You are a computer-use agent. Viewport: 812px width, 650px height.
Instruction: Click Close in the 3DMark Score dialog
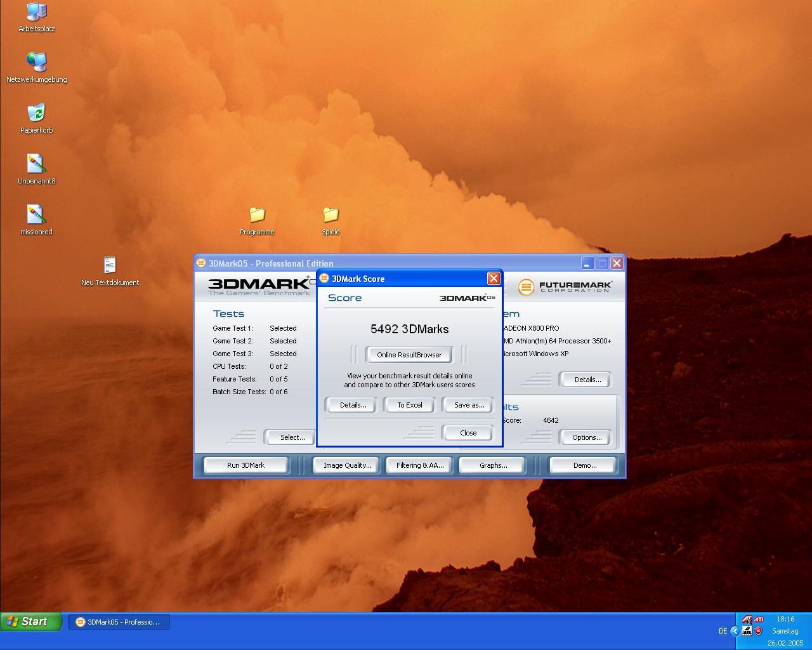(x=468, y=433)
